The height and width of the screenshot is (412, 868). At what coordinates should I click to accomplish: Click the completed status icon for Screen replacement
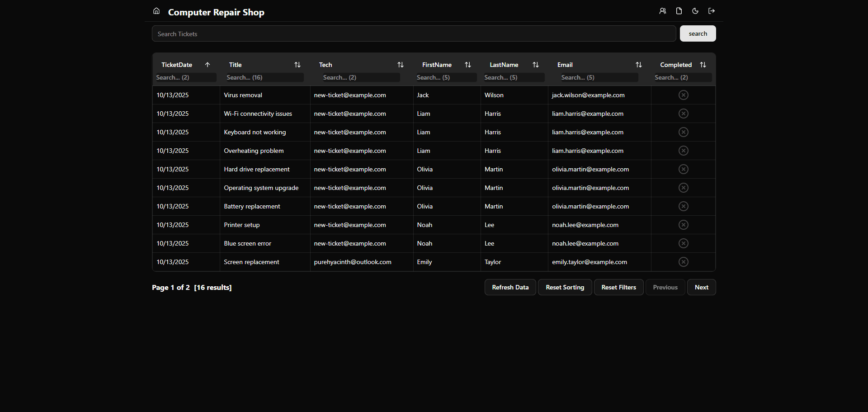point(683,262)
